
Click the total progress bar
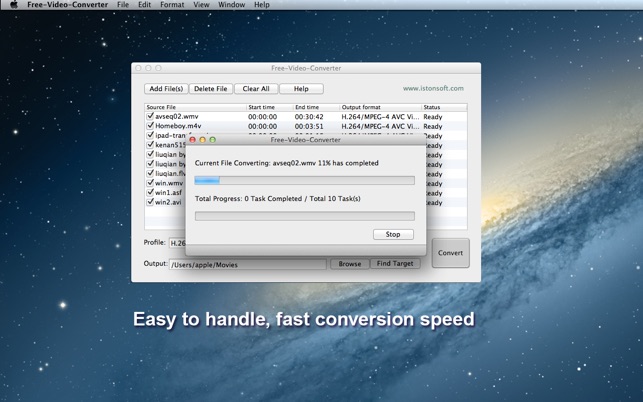click(x=305, y=216)
